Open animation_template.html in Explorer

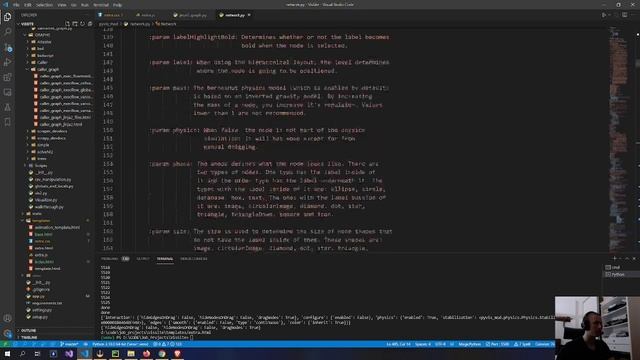(x=57, y=227)
